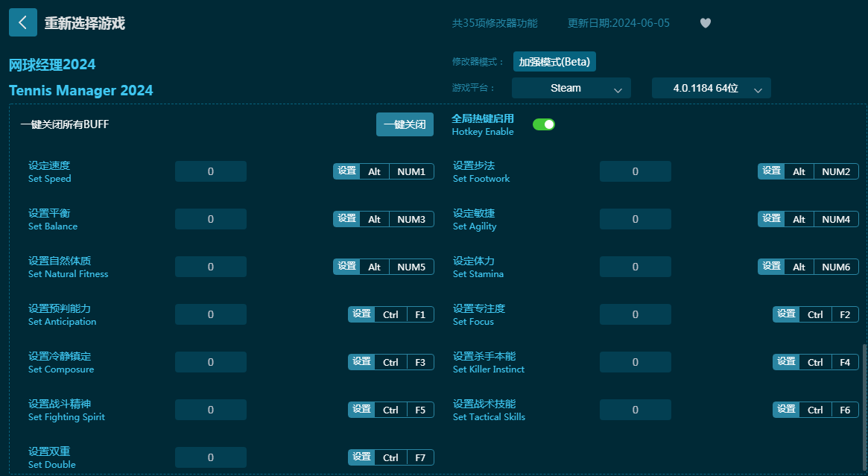Click the Set Footwork value field
This screenshot has width=868, height=476.
point(636,171)
